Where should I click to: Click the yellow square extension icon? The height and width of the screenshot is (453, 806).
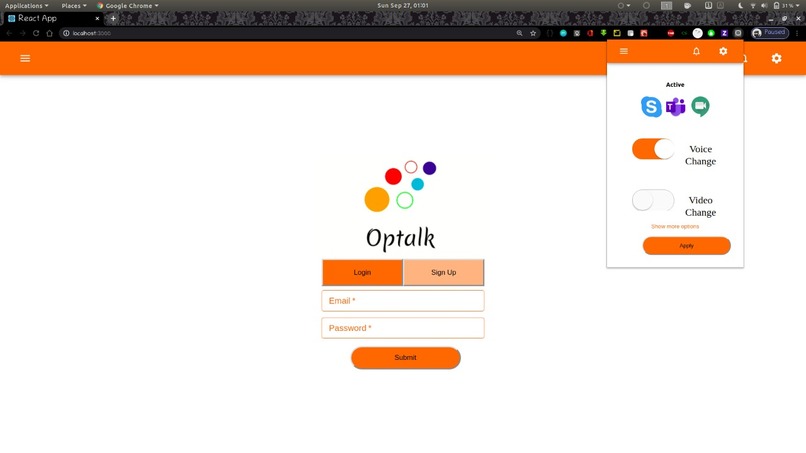point(617,33)
